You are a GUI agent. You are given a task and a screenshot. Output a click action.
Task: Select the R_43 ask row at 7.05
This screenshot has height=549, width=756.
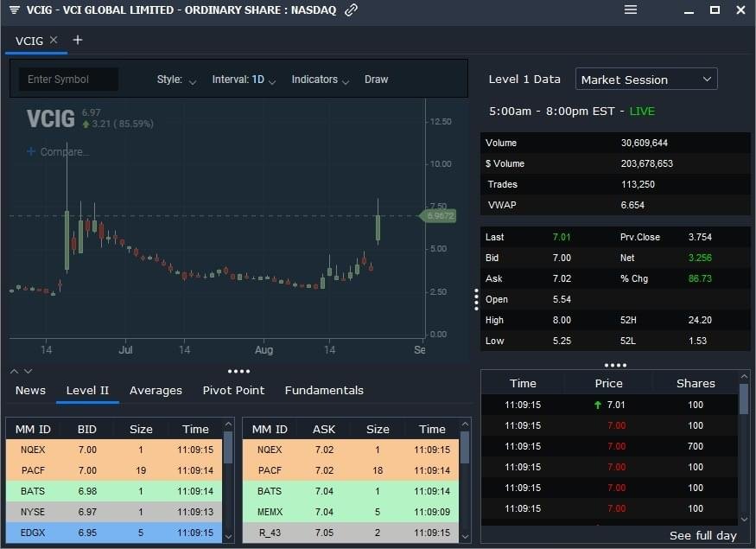click(x=351, y=533)
